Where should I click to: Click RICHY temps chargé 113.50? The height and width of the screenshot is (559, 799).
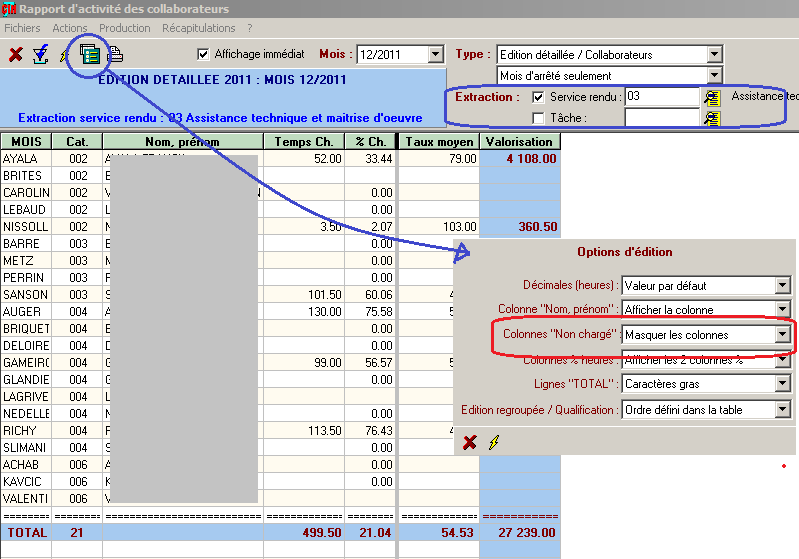[325, 431]
